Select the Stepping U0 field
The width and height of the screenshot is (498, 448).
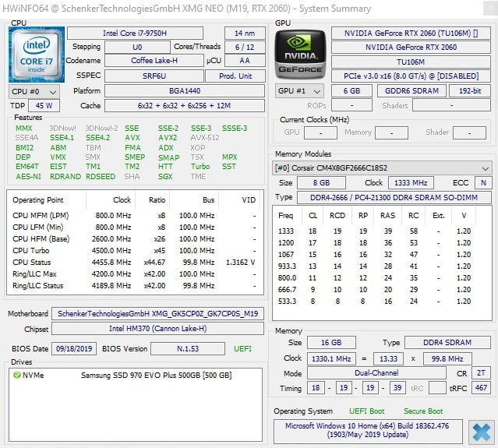pos(137,47)
